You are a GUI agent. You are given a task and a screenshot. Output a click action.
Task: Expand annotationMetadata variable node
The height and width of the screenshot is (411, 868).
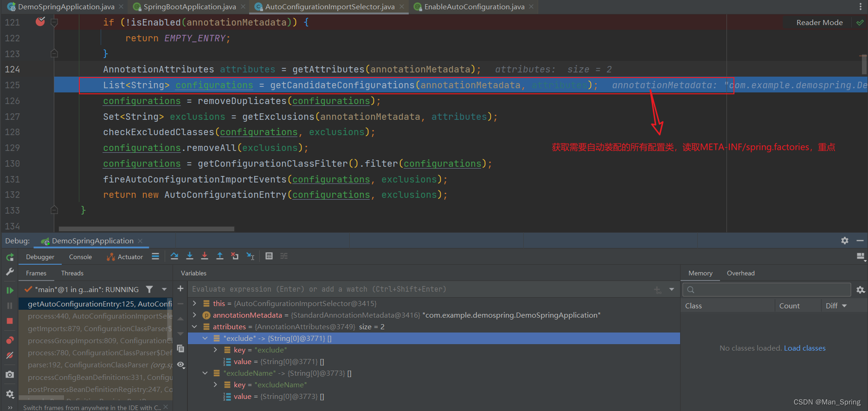[x=194, y=315]
